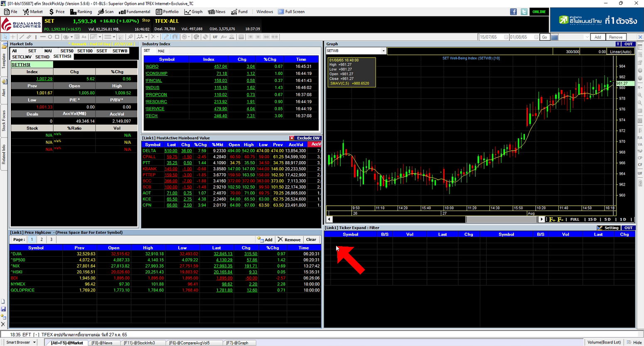Open the !AGRO index link
Image resolution: width=644 pixels, height=346 pixels.
(152, 66)
